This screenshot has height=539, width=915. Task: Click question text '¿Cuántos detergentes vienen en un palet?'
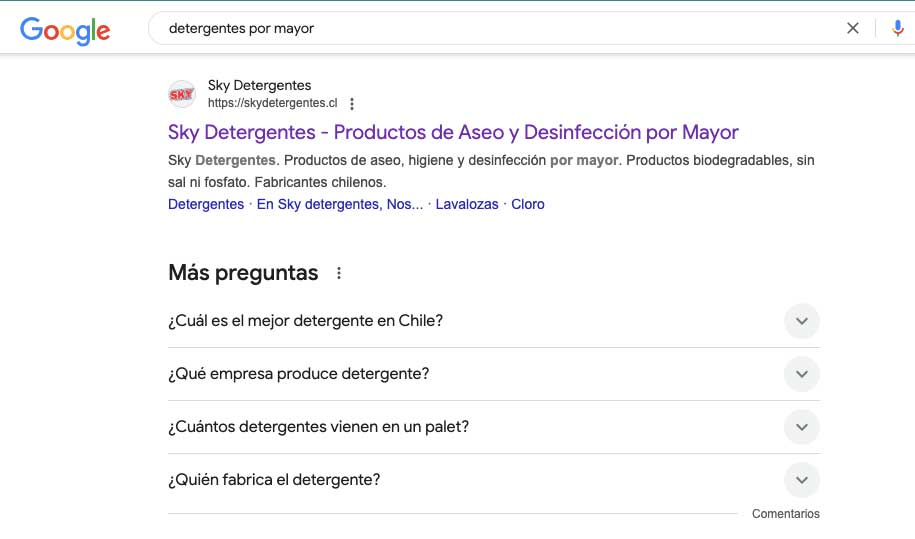click(x=318, y=427)
